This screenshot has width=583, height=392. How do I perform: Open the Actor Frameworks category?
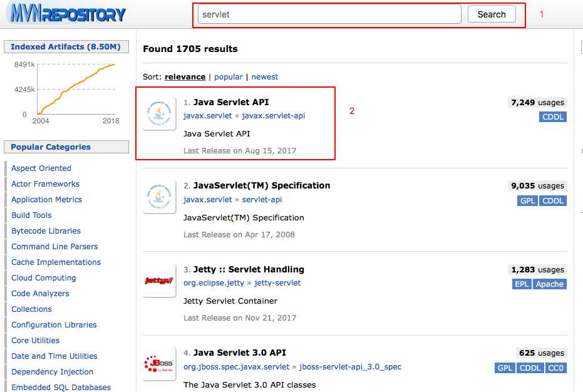[45, 183]
